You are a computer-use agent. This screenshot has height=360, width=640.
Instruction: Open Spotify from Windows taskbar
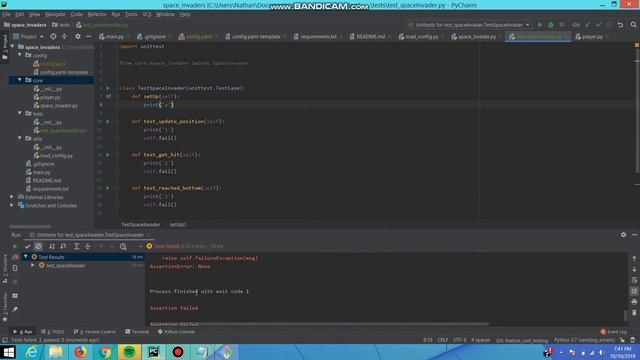[x=129, y=352]
